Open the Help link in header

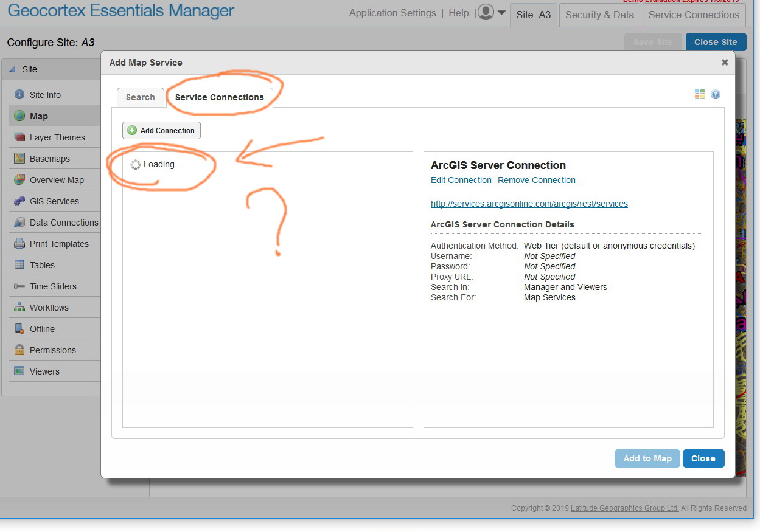pyautogui.click(x=459, y=13)
